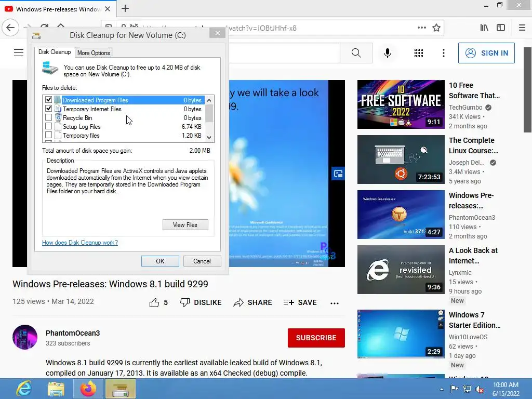Open File Explorer from the taskbar
The height and width of the screenshot is (399, 532).
pyautogui.click(x=56, y=389)
